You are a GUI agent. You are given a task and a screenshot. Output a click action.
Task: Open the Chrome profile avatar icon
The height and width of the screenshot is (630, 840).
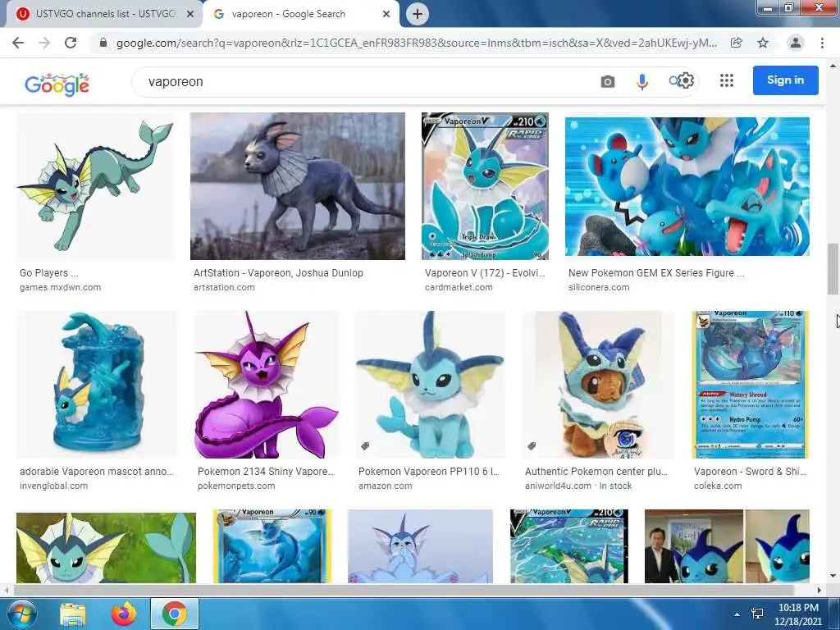click(796, 43)
